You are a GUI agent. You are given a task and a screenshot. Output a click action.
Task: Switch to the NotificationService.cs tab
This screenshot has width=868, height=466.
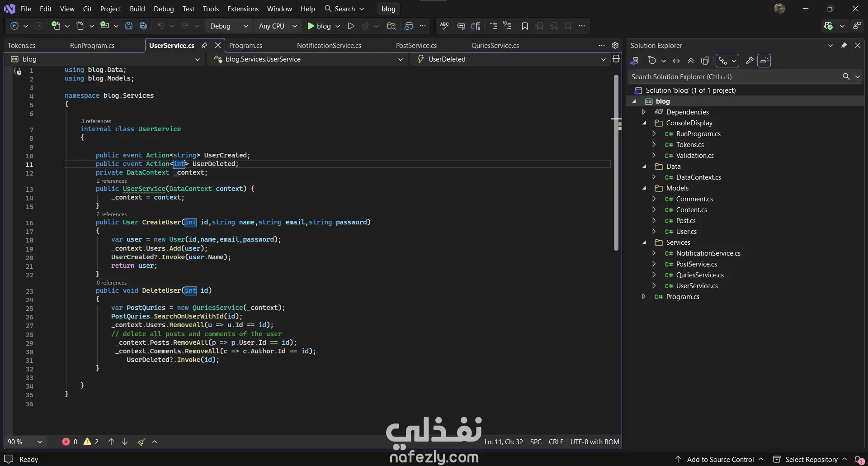point(329,45)
